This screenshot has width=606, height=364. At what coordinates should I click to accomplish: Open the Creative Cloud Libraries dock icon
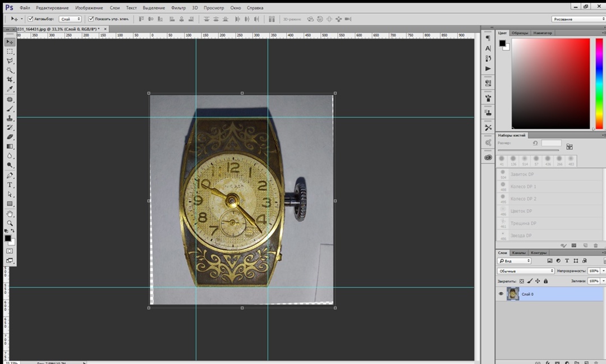click(488, 158)
